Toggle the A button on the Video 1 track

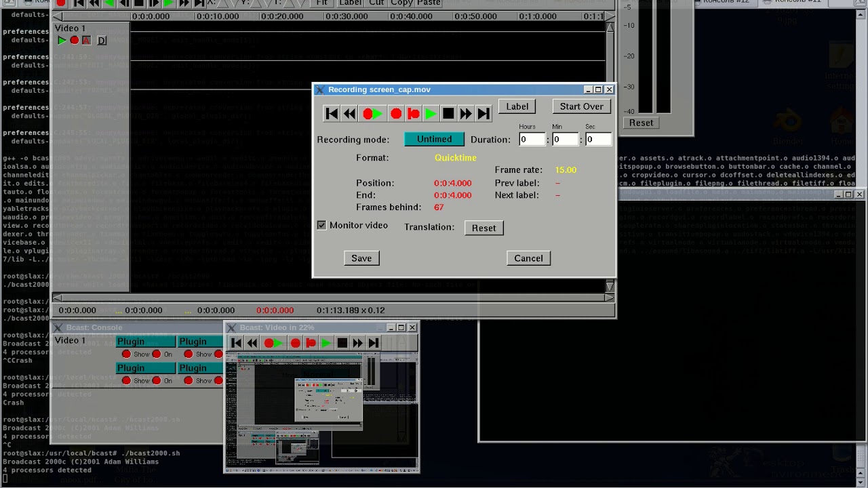pos(86,41)
